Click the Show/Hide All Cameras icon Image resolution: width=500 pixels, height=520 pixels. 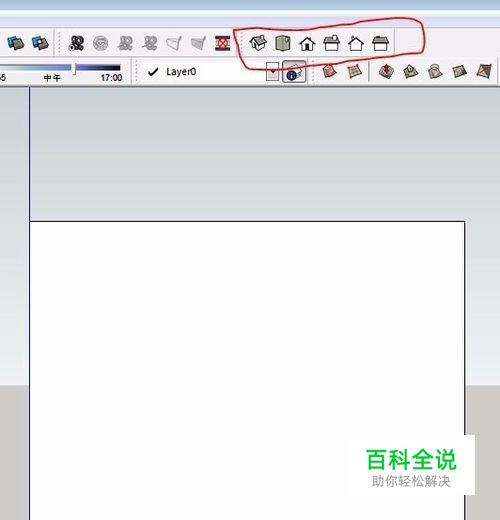[150, 43]
